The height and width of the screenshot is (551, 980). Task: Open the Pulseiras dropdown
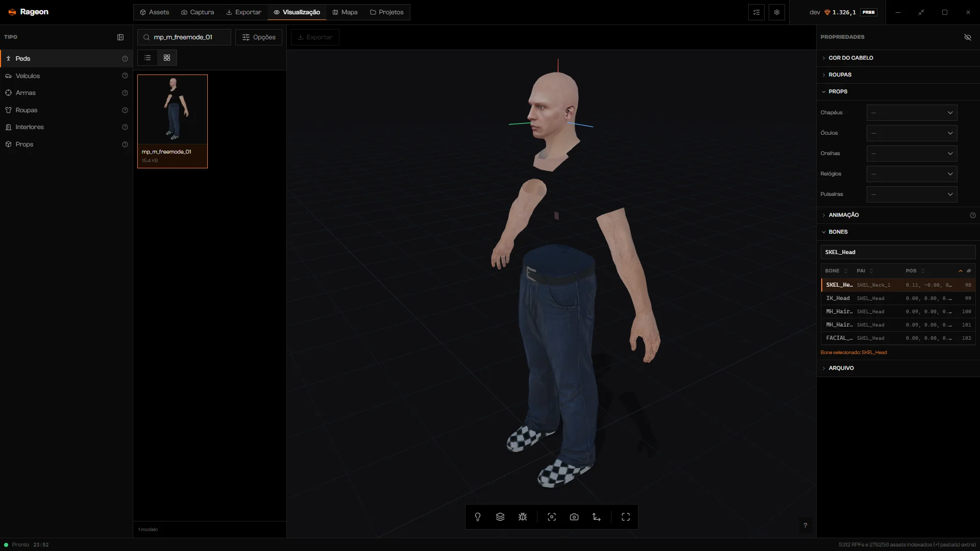pyautogui.click(x=912, y=194)
